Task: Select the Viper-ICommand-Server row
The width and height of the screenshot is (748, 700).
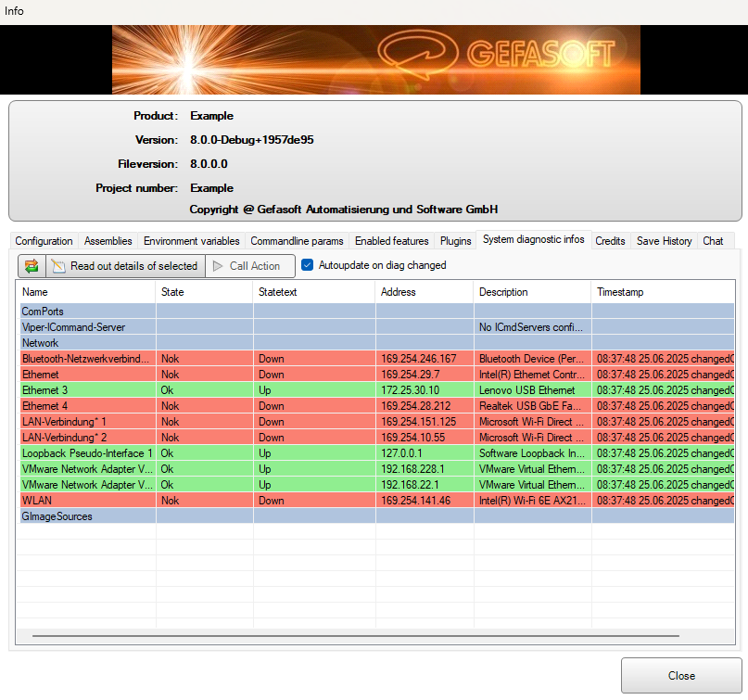Action: (377, 327)
